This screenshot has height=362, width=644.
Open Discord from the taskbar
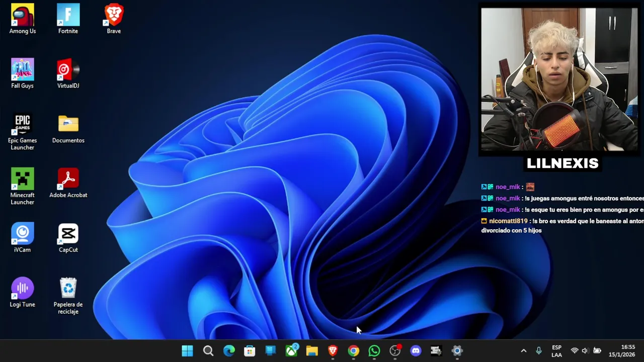(416, 351)
